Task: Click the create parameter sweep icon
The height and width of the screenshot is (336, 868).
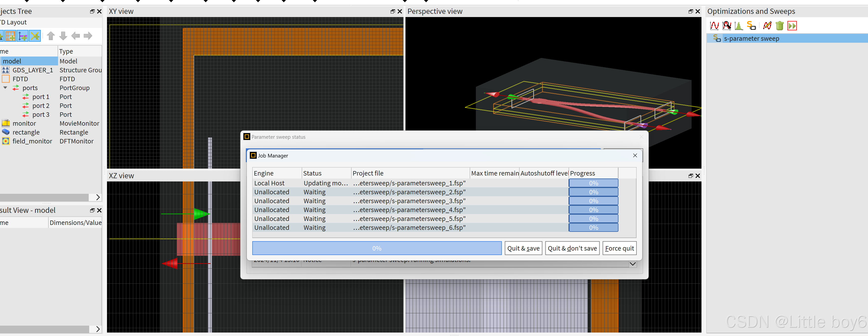Action: pyautogui.click(x=714, y=26)
